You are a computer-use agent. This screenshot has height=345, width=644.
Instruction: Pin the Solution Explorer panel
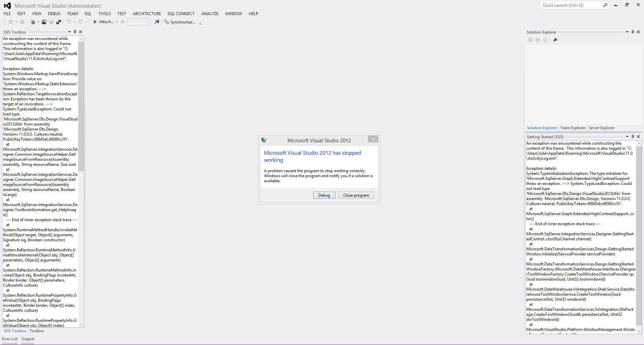633,32
